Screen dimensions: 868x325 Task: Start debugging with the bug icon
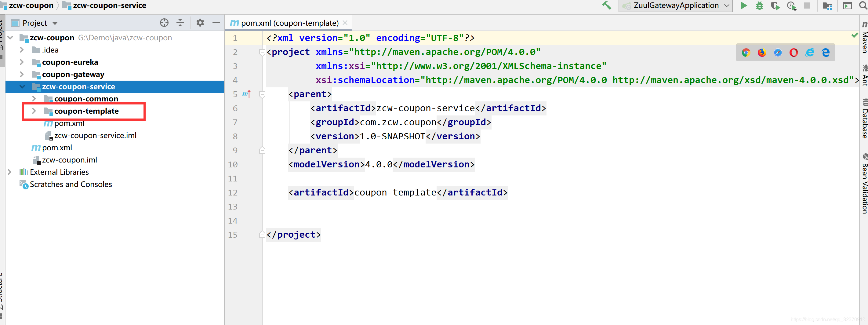(x=760, y=5)
